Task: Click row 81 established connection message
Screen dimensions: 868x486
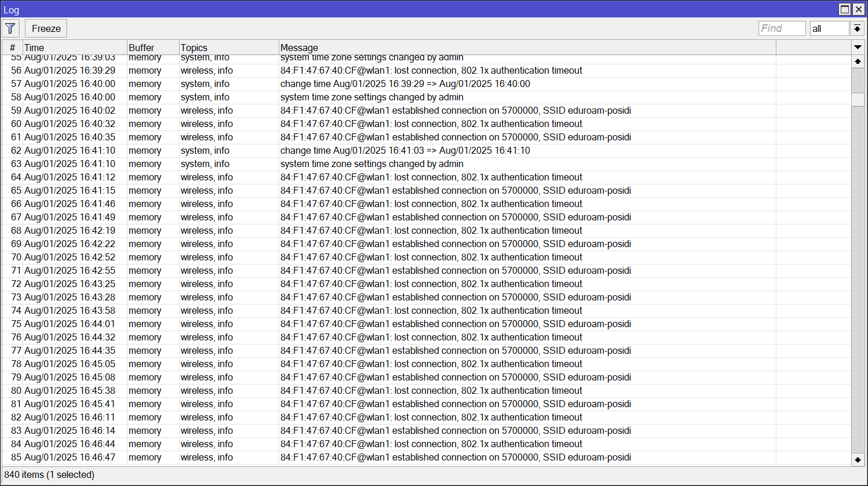Action: (x=455, y=404)
